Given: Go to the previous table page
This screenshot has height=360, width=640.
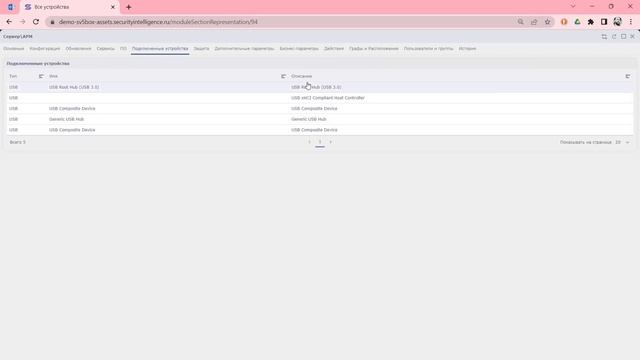Looking at the screenshot, I should [x=309, y=142].
